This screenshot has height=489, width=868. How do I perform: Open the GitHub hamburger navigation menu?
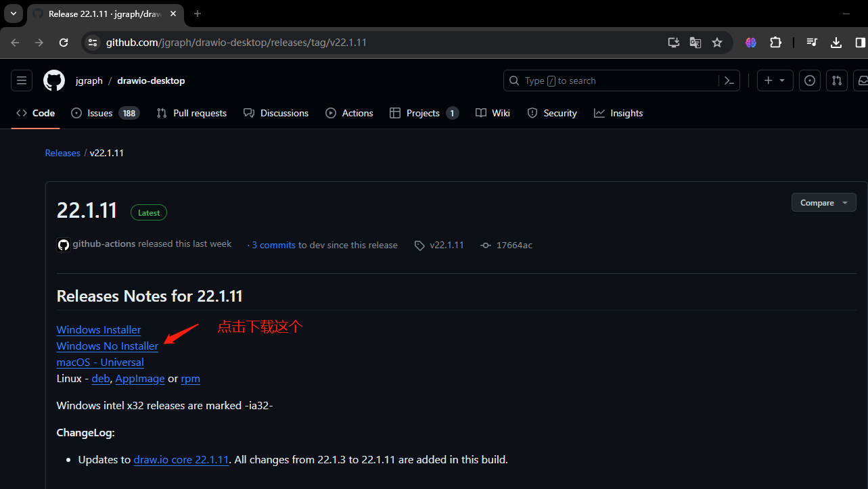22,80
